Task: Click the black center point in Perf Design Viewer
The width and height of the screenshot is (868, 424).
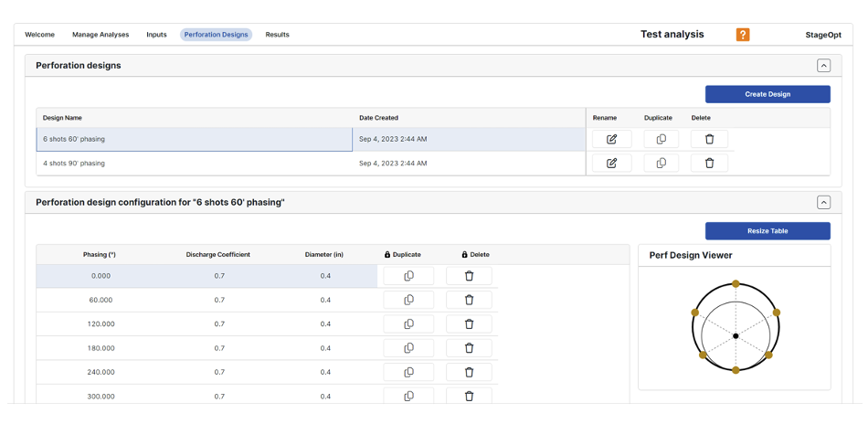Action: click(x=736, y=336)
